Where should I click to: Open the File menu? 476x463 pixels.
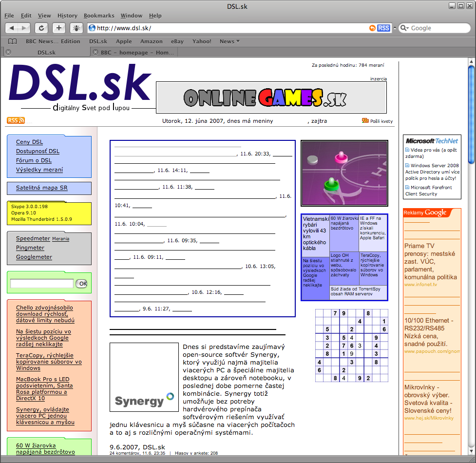[9, 16]
